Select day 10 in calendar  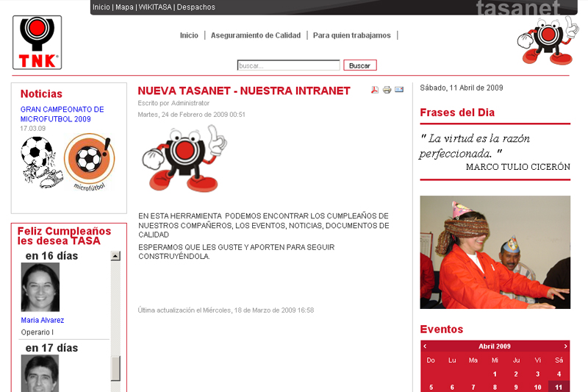pos(537,387)
